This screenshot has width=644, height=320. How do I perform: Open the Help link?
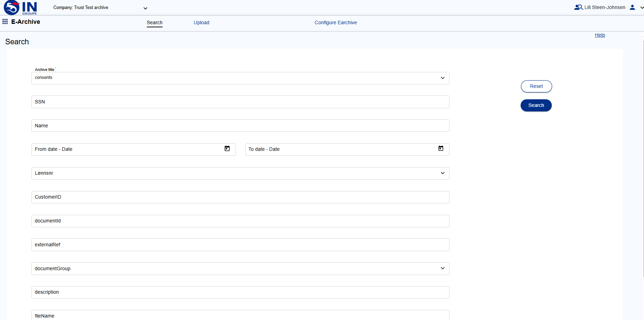pos(600,35)
